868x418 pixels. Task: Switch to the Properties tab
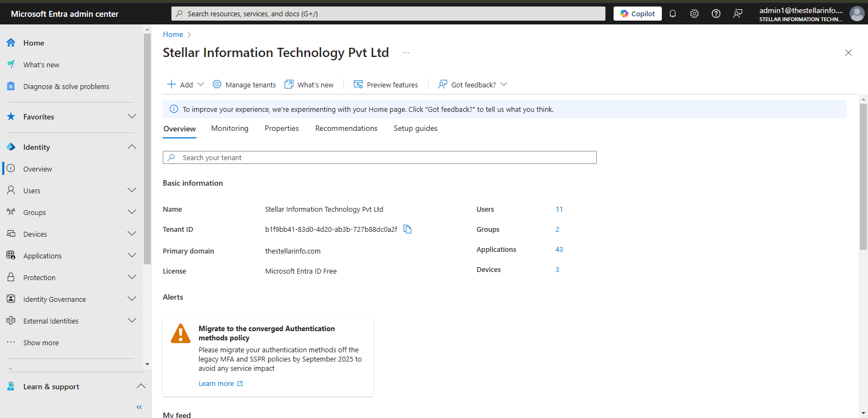point(282,128)
